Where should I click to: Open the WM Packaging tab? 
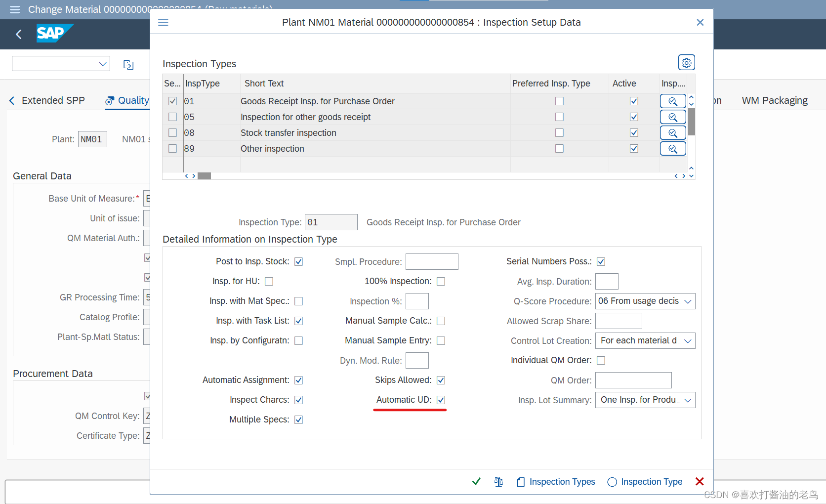(x=774, y=100)
